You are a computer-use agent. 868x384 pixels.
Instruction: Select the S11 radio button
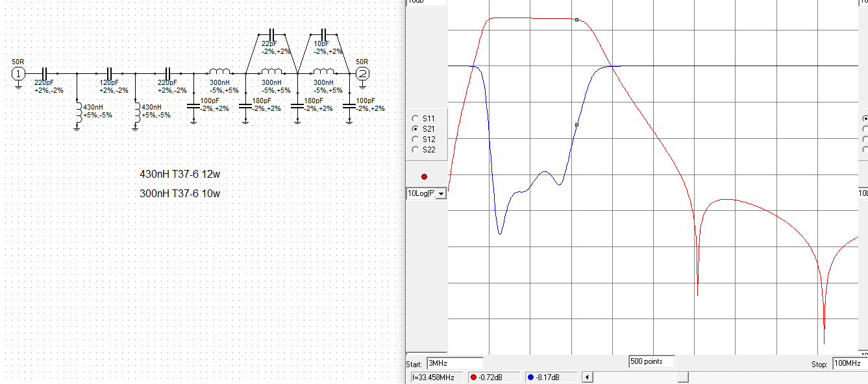point(415,119)
